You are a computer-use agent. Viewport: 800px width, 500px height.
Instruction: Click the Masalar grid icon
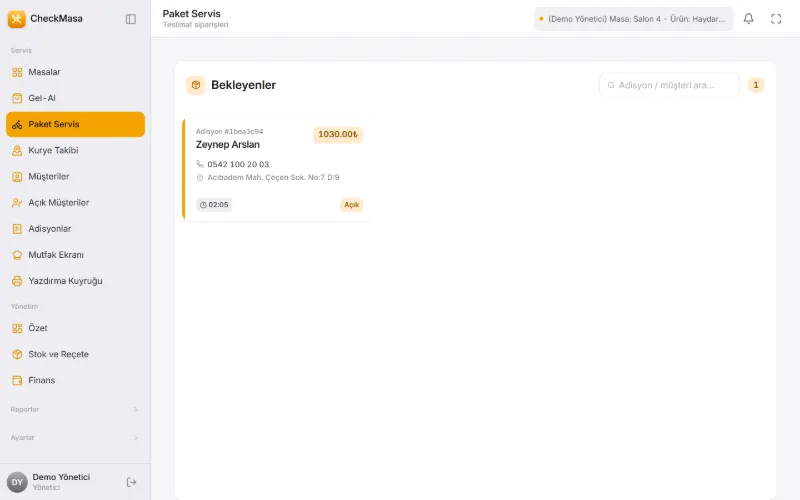coord(17,72)
